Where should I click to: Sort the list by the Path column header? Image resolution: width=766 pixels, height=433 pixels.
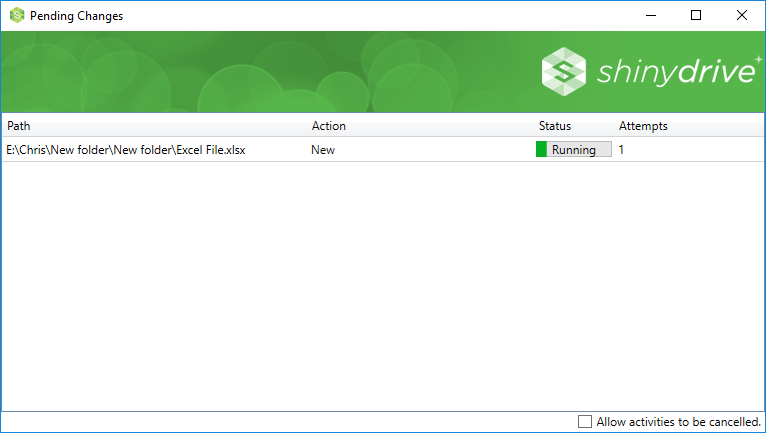[18, 126]
